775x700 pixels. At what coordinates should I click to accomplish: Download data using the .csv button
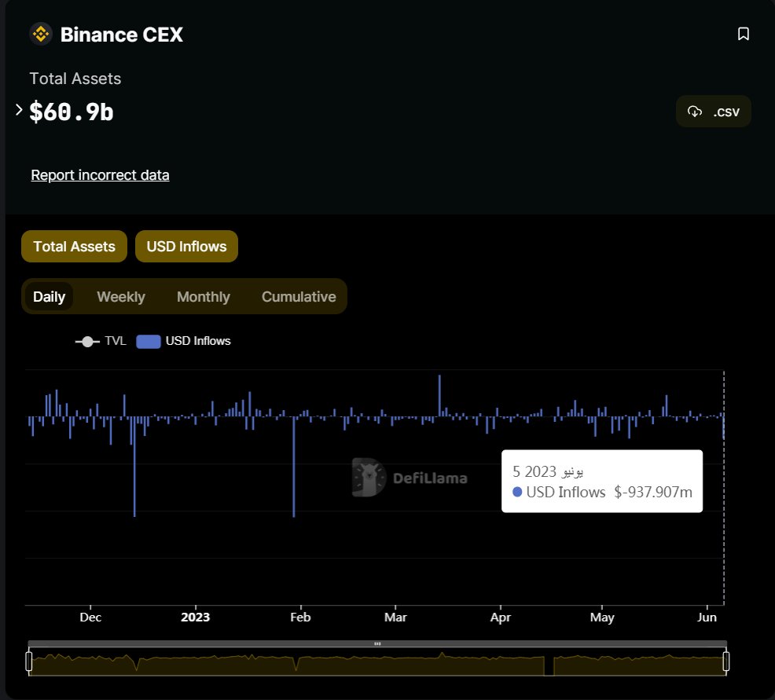[x=713, y=112]
